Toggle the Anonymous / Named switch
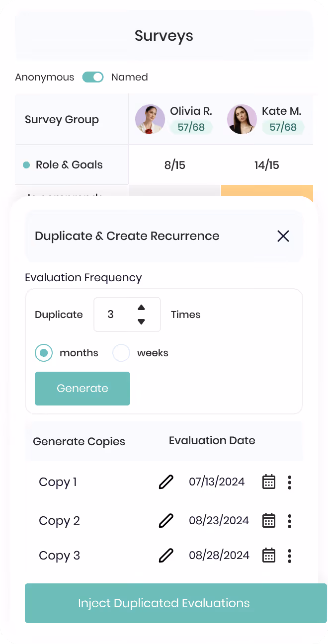 coord(93,77)
